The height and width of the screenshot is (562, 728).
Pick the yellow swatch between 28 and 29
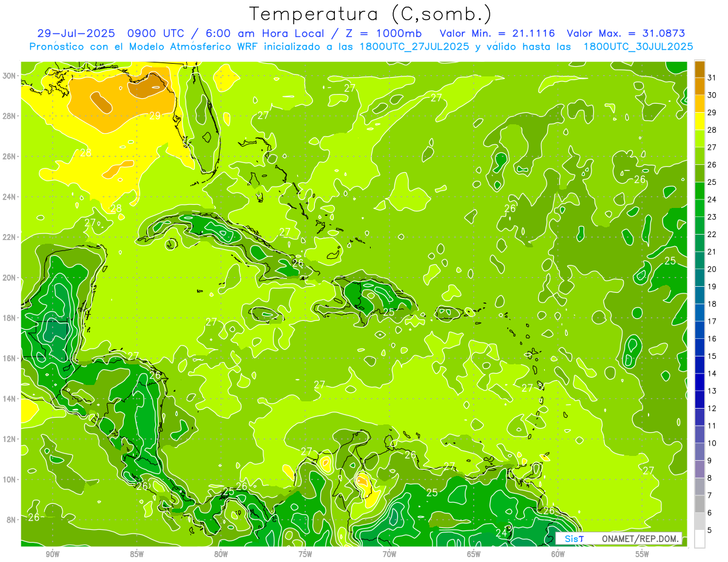[x=699, y=121]
